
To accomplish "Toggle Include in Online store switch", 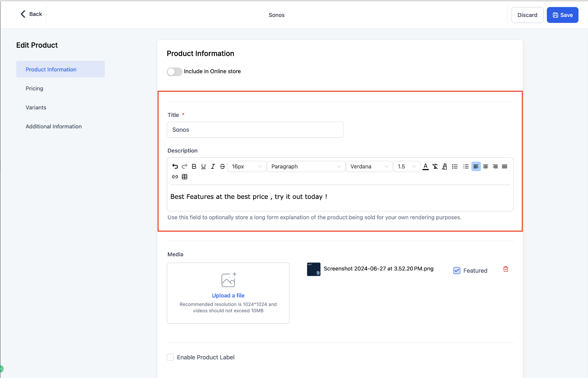I will coord(174,72).
